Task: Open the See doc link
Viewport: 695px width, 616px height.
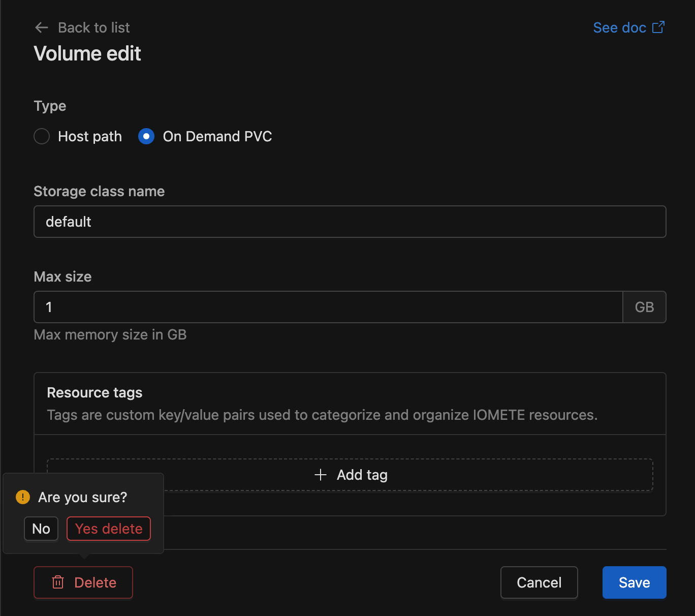Action: tap(628, 27)
